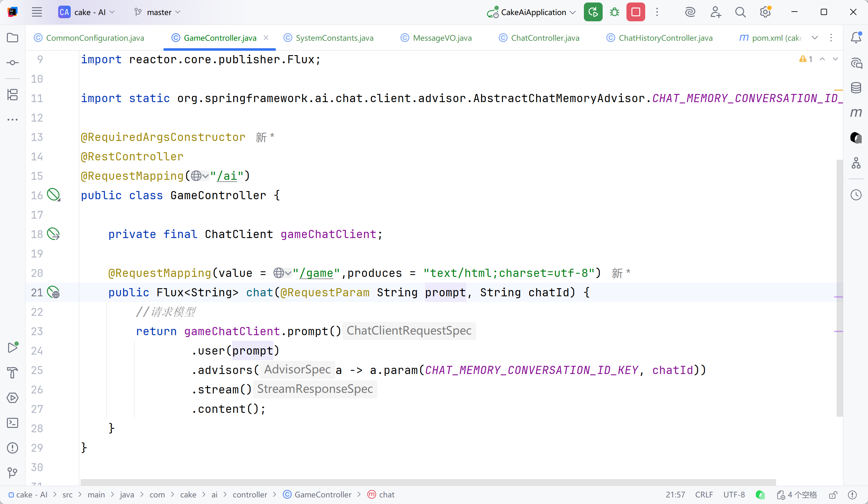Toggle read-only lock in status bar

[x=833, y=495]
